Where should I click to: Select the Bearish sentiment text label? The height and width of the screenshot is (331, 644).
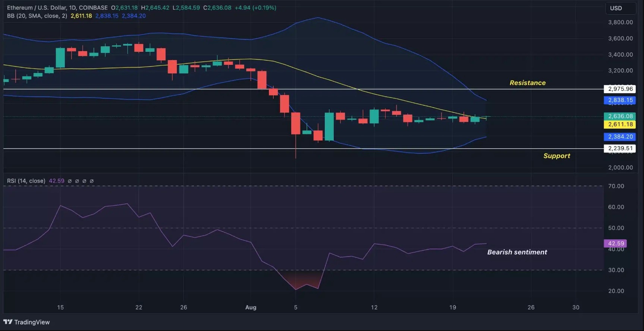coord(517,252)
